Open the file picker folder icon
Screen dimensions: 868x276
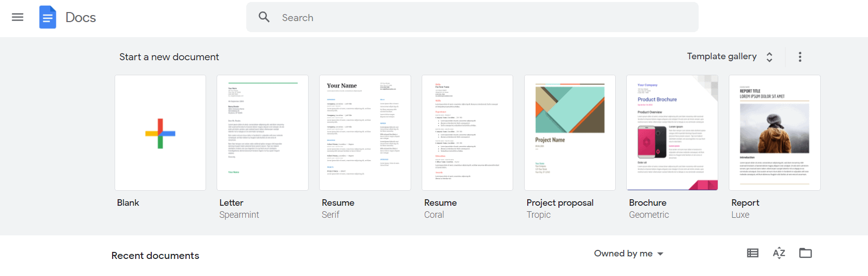[805, 253]
